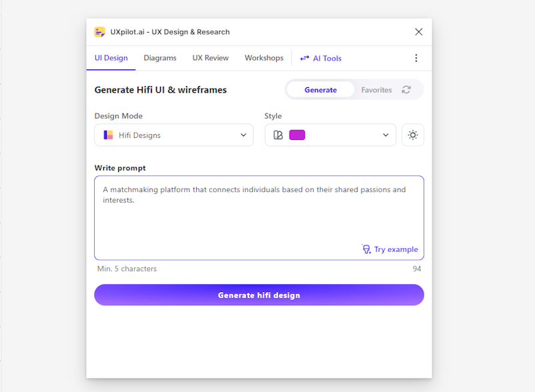
Task: Switch to the Diagrams tab
Action: [x=160, y=58]
